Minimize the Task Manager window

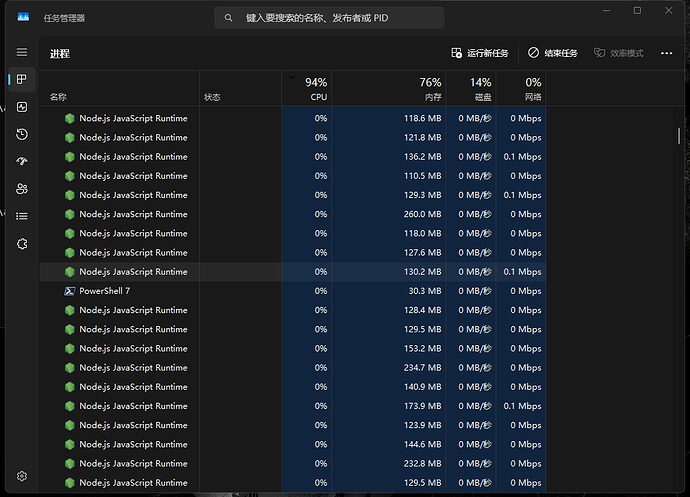pyautogui.click(x=606, y=11)
